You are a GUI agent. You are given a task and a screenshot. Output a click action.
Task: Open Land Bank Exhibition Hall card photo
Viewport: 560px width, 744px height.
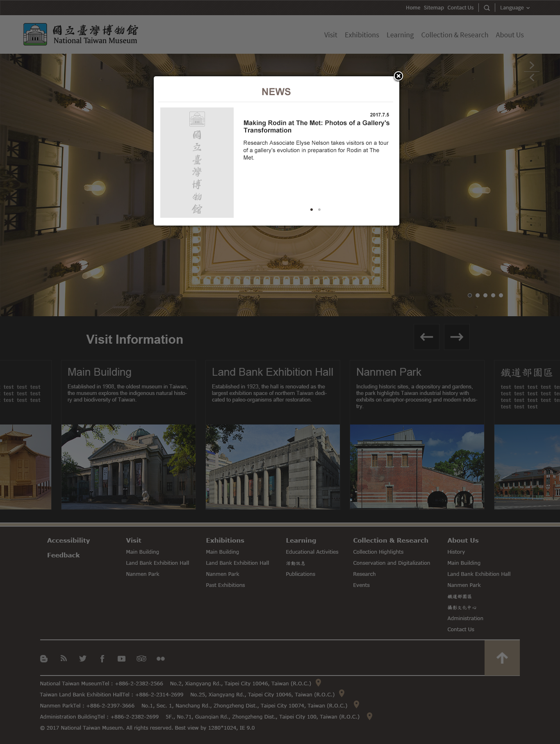[273, 467]
